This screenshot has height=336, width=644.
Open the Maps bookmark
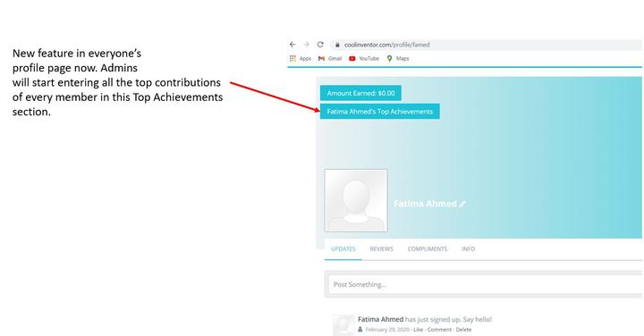coord(397,59)
